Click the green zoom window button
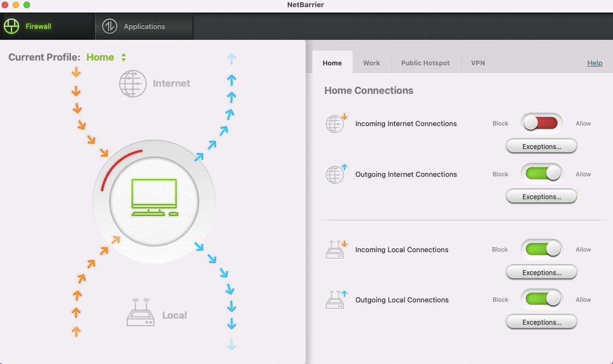This screenshot has height=364, width=613. pyautogui.click(x=27, y=5)
